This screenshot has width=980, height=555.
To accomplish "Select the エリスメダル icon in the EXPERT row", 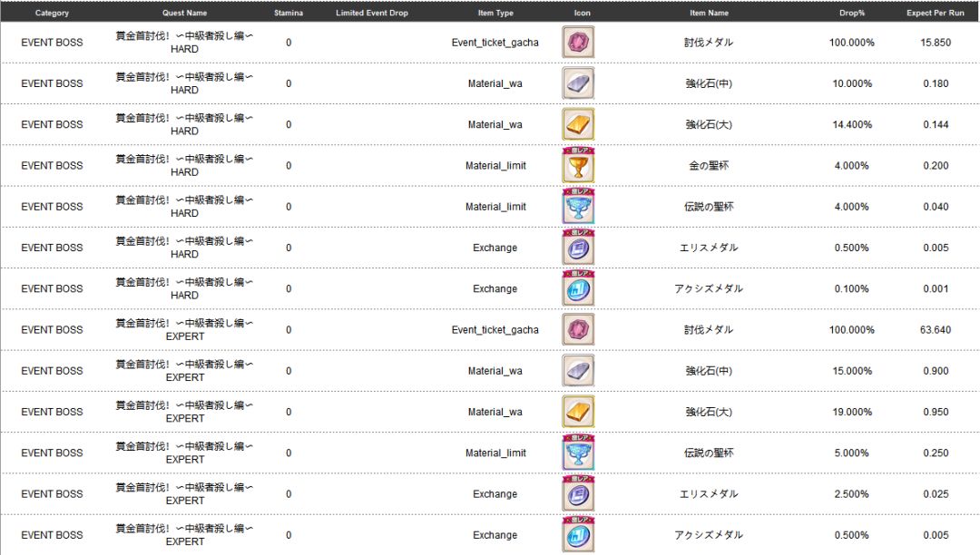I will point(578,494).
